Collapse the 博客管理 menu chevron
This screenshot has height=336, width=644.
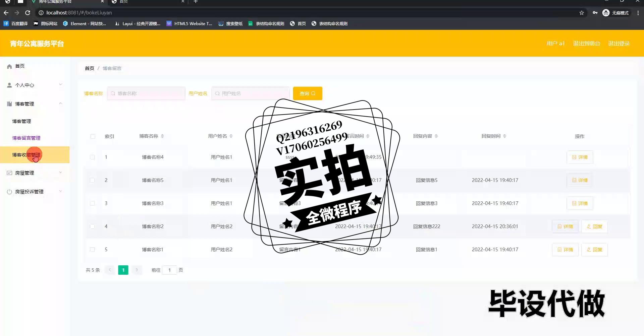click(x=61, y=103)
